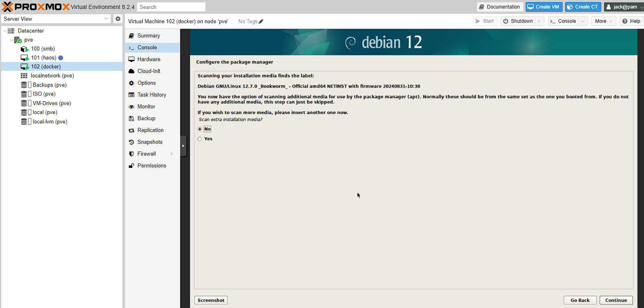This screenshot has width=644, height=308.
Task: Click the Hardware monitor icon
Action: [131, 59]
